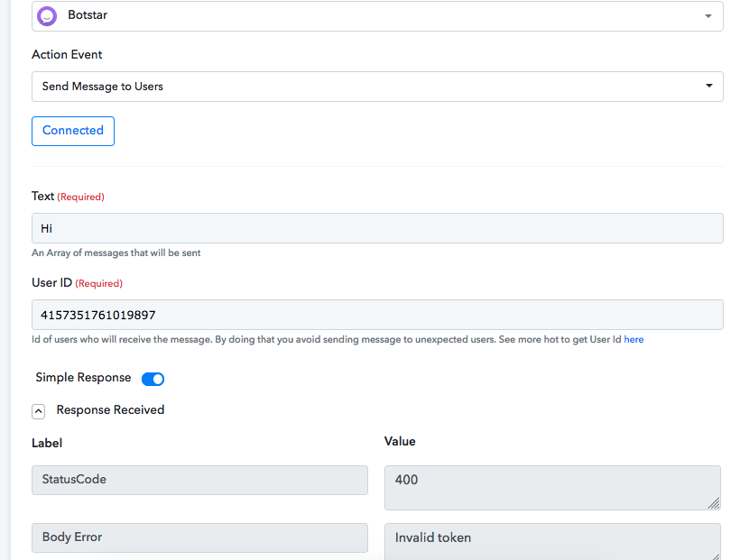Image resolution: width=740 pixels, height=560 pixels.
Task: Open the Botstar app dropdown
Action: 377,16
